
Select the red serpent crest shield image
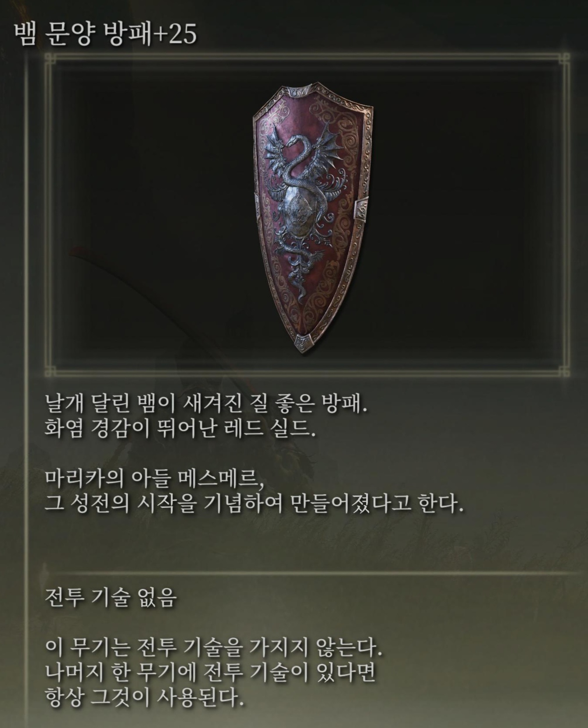click(313, 219)
